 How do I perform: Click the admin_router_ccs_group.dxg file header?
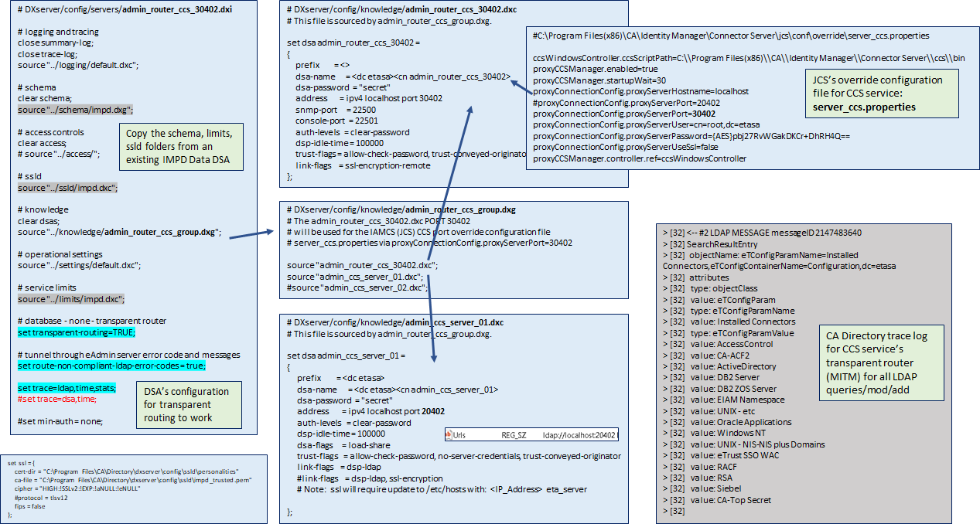click(x=401, y=209)
